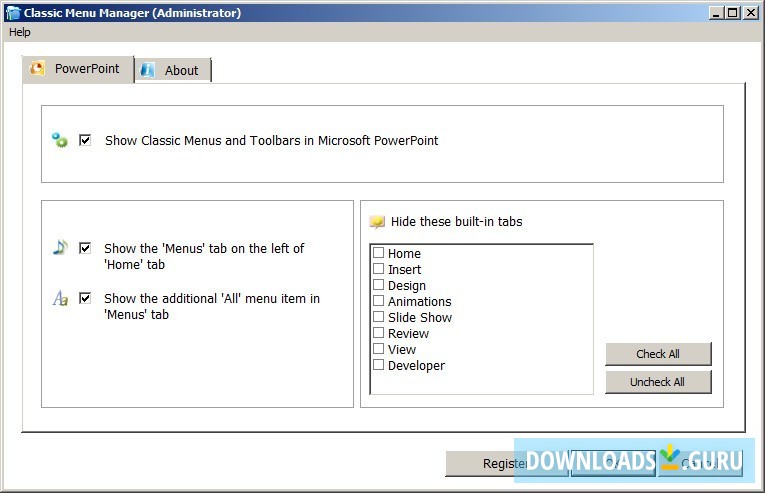Maximize the Classic Menu Manager window

733,13
